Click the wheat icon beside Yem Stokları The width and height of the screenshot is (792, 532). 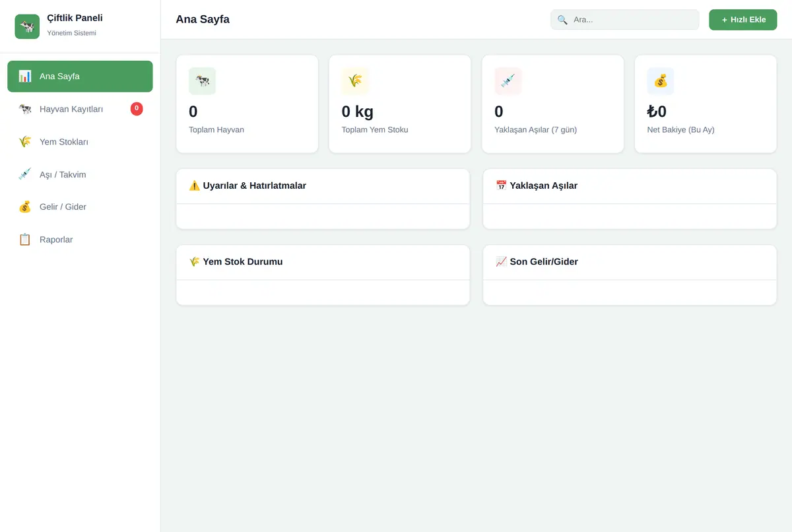click(25, 141)
